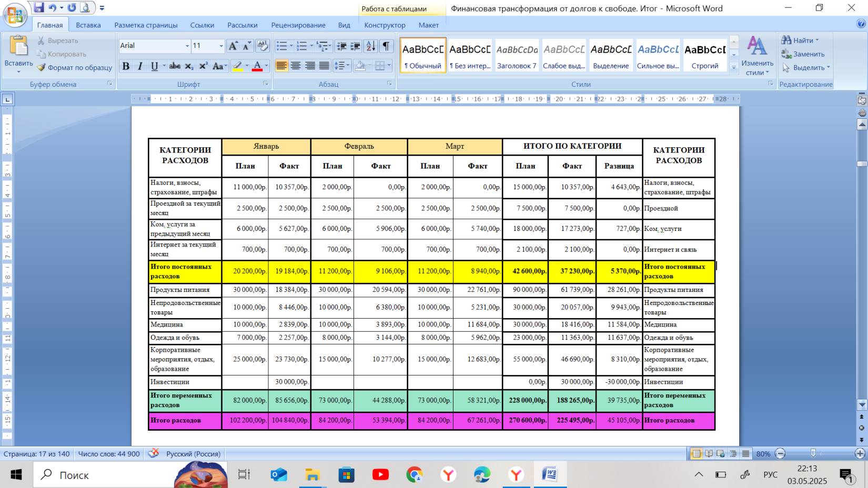Open the Ссылки tab

202,25
